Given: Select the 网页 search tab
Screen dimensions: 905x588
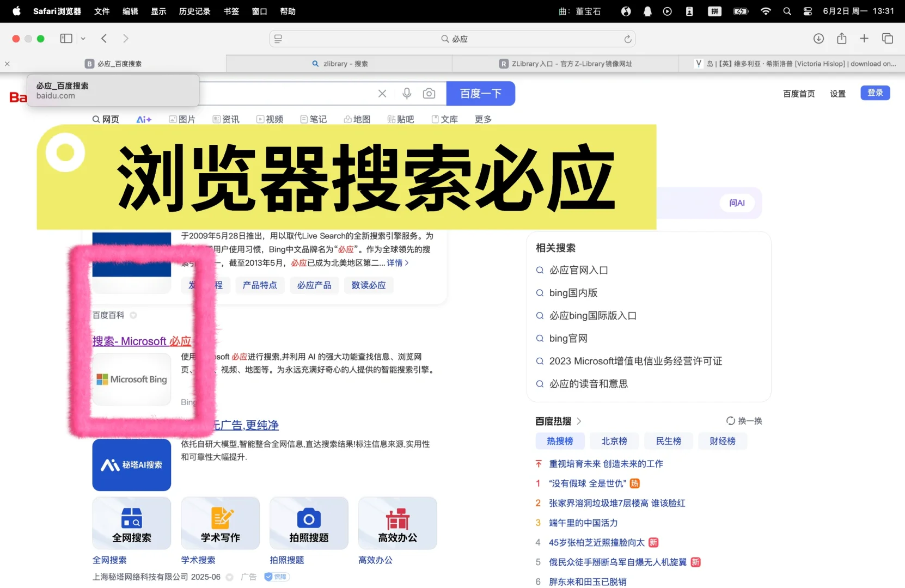Looking at the screenshot, I should pyautogui.click(x=106, y=119).
